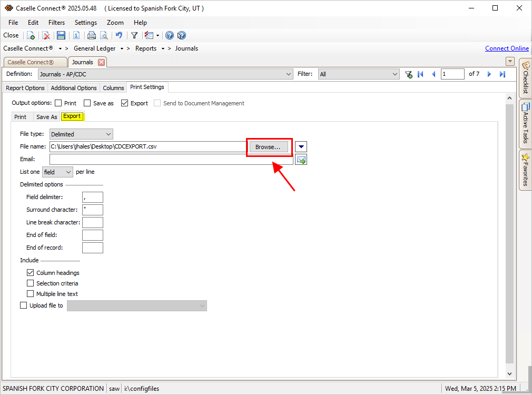Click the Field delimiter input box
Viewport: 532px width, 395px height.
tap(93, 197)
